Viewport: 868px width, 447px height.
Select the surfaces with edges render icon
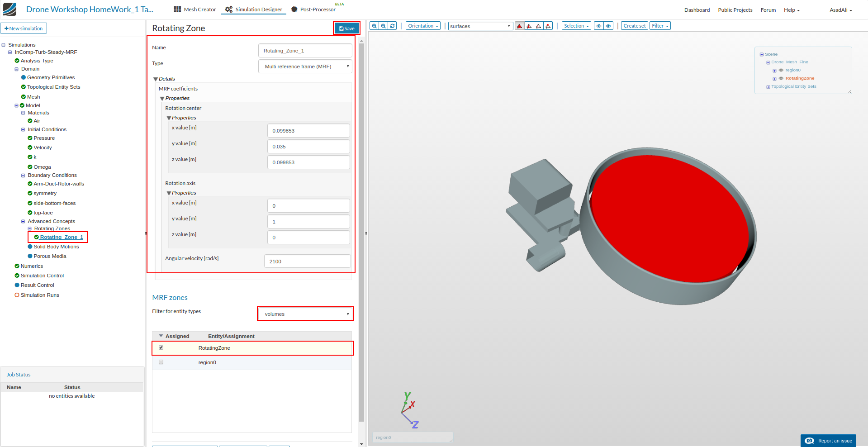click(x=529, y=26)
